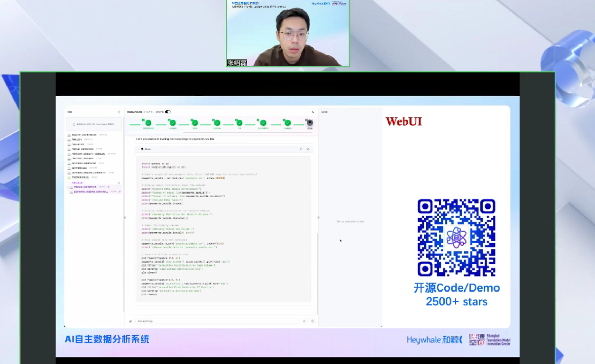Click the Code tab label in right panel

coord(325,112)
